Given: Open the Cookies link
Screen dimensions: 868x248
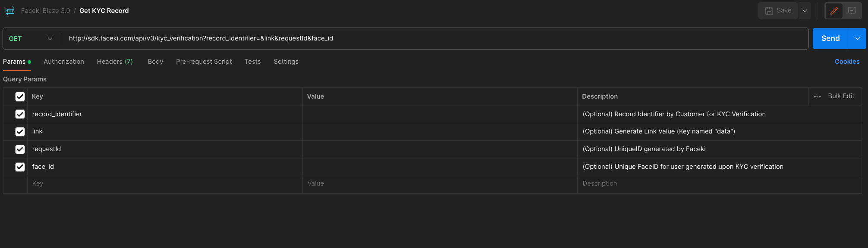Looking at the screenshot, I should 847,62.
